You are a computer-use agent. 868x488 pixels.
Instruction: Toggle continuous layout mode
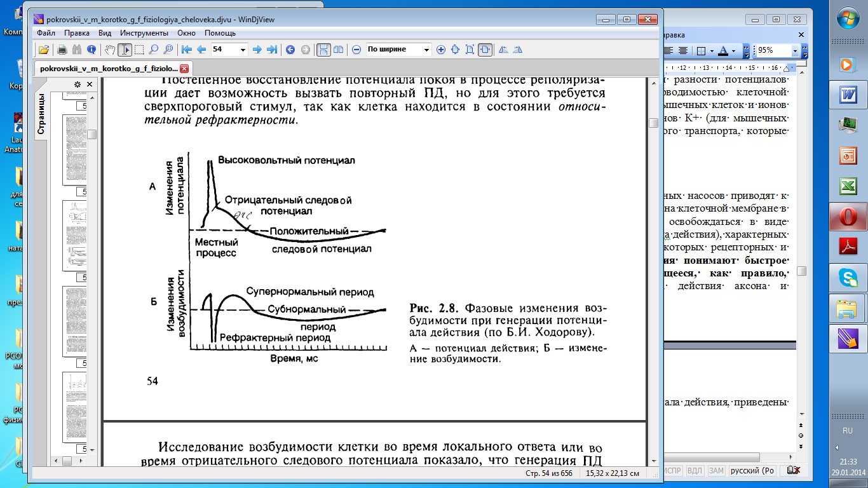[x=324, y=50]
